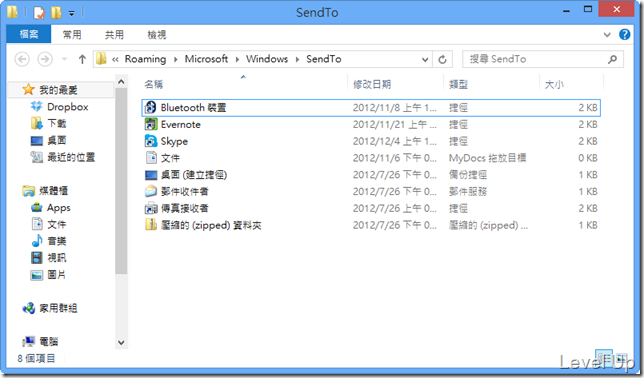
Task: Open the 檔案 menu tab
Action: click(x=29, y=35)
